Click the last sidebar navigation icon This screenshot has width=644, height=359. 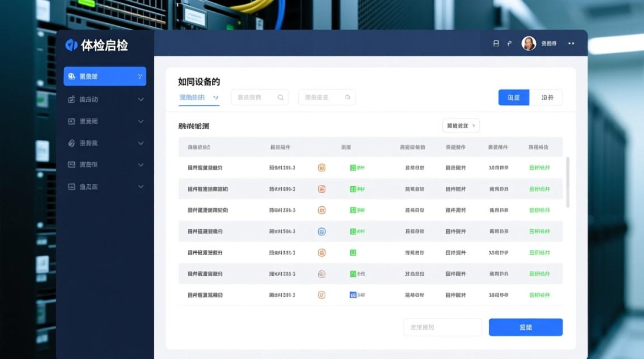click(x=71, y=187)
